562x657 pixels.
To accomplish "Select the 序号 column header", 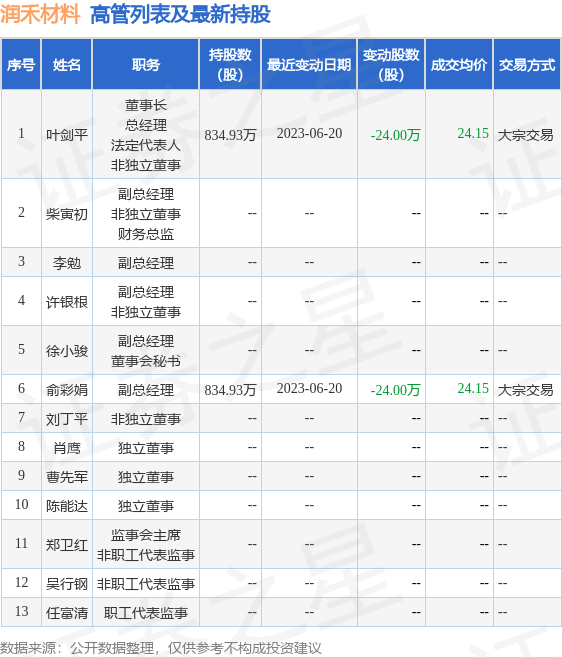I will pyautogui.click(x=21, y=65).
